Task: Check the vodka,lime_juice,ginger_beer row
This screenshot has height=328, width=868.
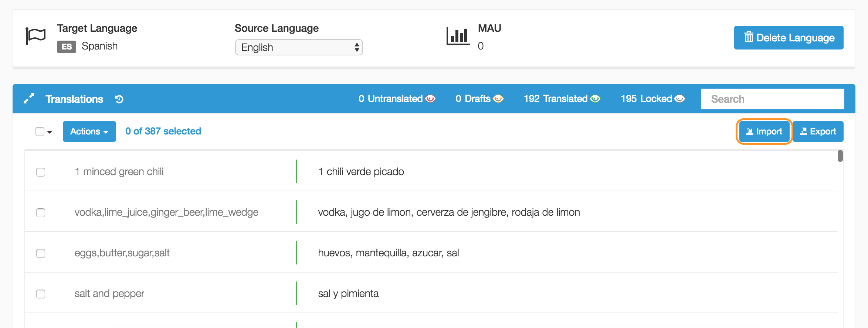Action: [41, 213]
